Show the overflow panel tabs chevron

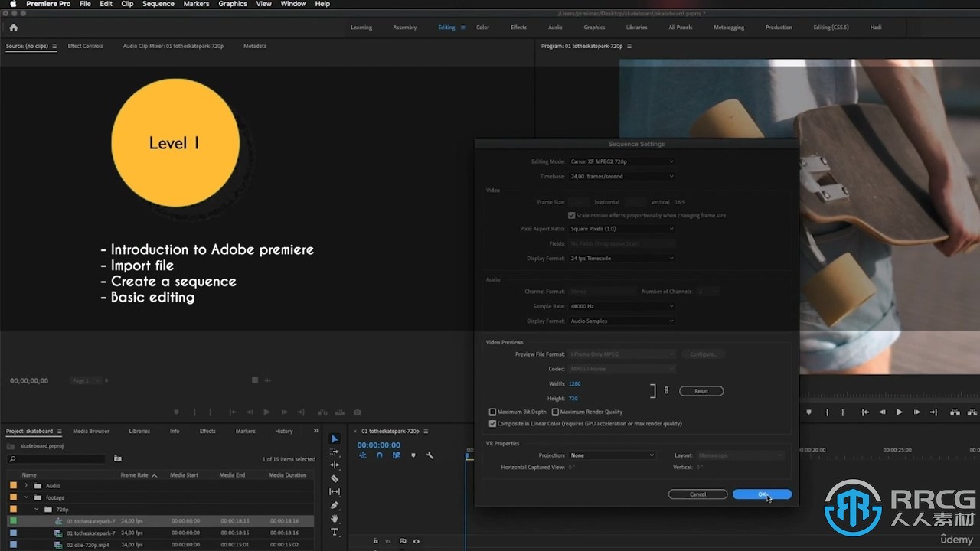click(x=316, y=431)
